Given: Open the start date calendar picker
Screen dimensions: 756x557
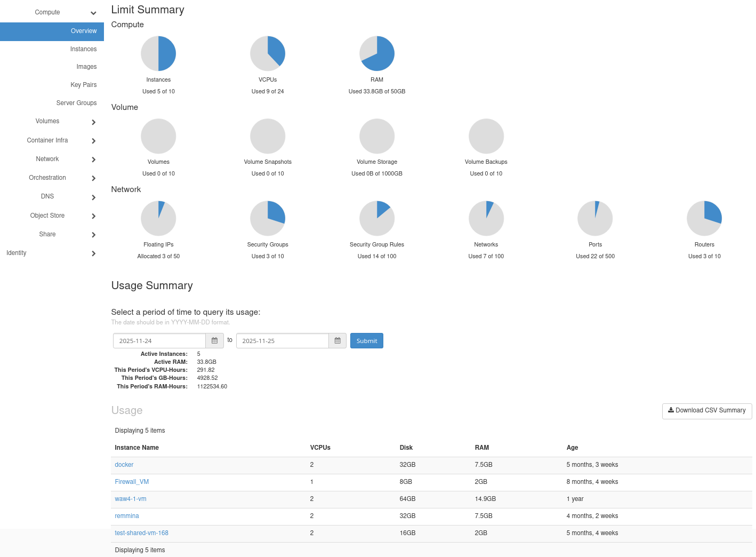Looking at the screenshot, I should pos(214,341).
